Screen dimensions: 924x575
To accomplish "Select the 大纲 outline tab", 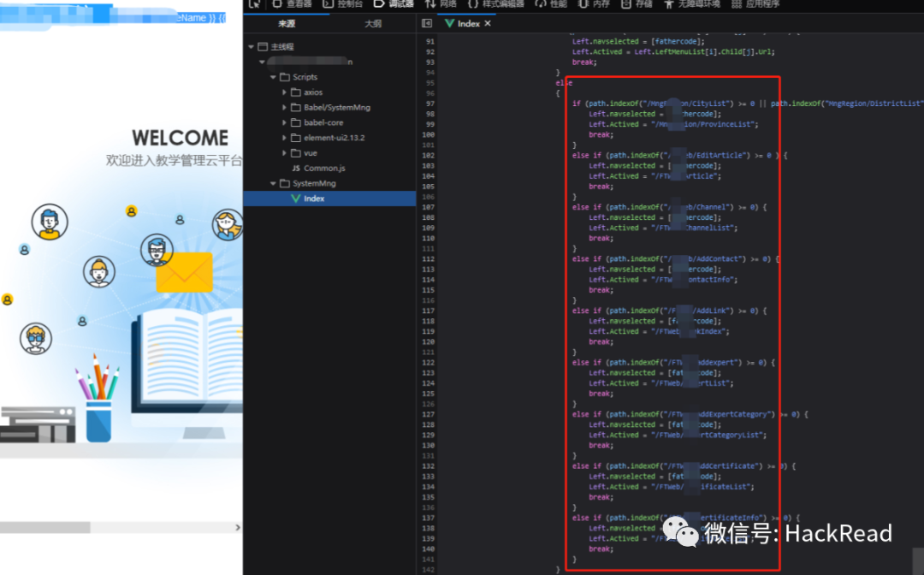I will click(373, 24).
